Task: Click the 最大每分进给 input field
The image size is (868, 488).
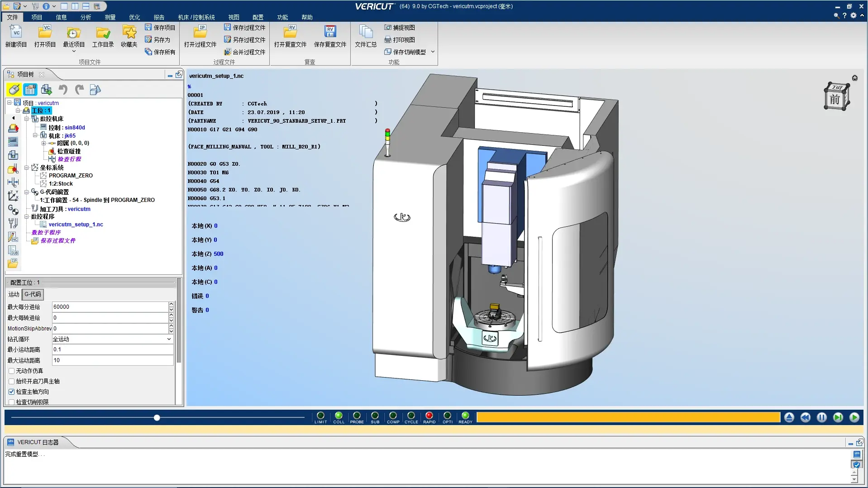Action: coord(110,307)
